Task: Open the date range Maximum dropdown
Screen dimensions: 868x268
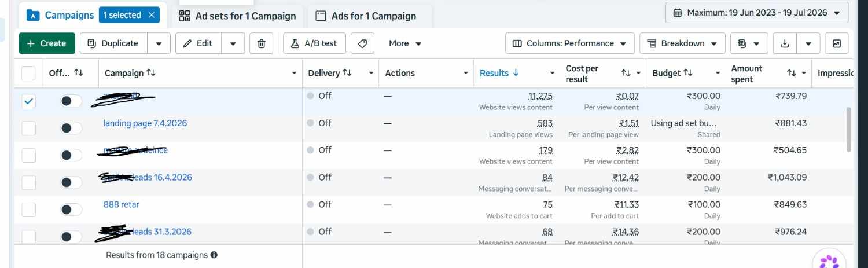Action: [x=757, y=13]
